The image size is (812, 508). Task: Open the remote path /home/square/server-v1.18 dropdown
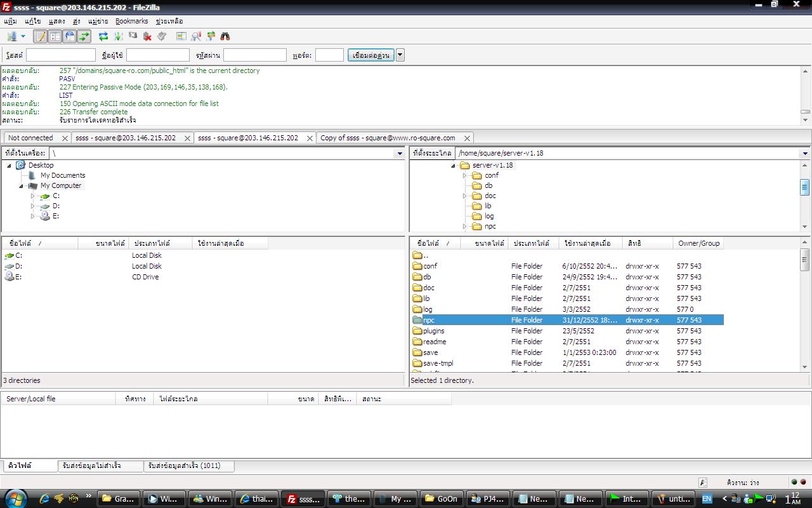click(804, 153)
